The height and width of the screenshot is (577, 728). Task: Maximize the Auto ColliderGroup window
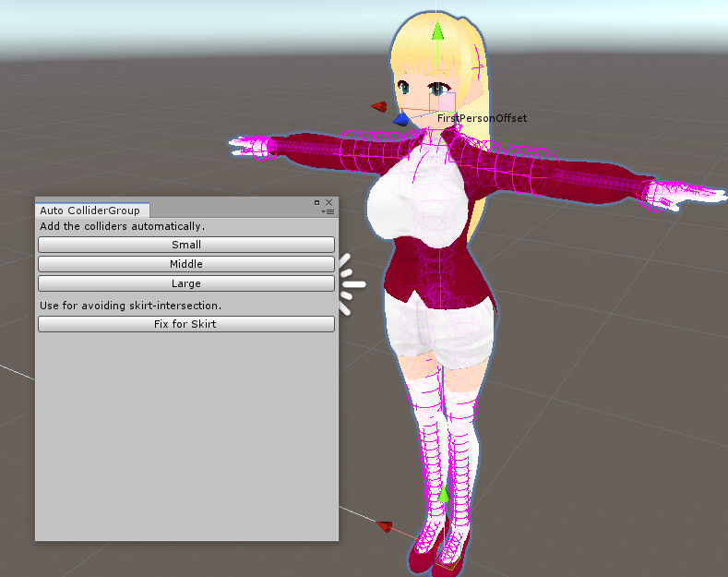point(316,201)
